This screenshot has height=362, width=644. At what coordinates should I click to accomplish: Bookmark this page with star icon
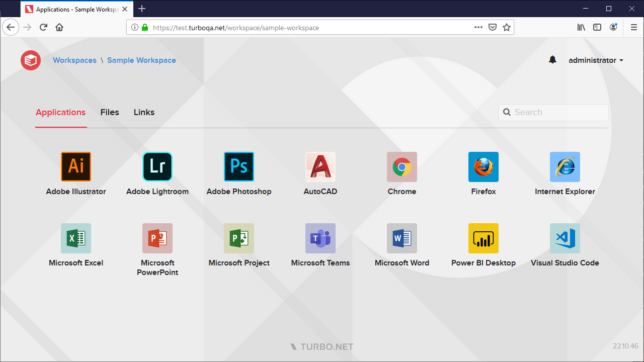507,28
